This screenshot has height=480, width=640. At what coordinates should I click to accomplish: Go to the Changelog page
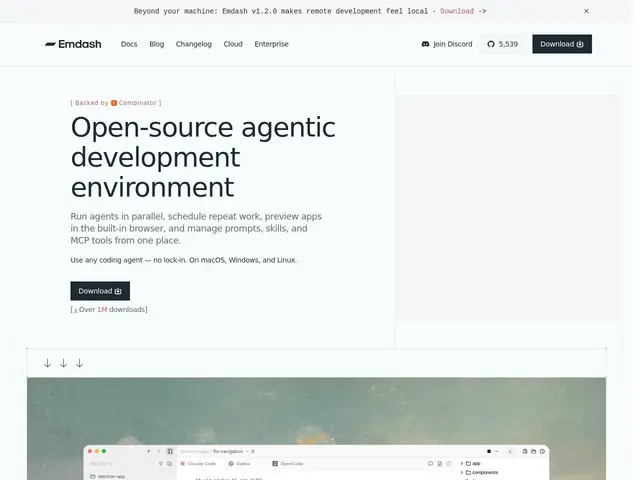[x=194, y=44]
